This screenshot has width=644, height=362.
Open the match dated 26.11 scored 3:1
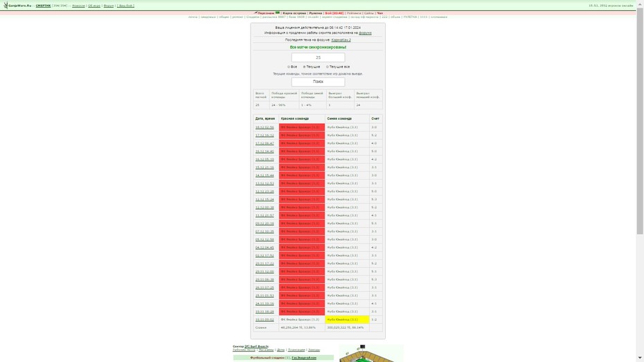point(265,287)
